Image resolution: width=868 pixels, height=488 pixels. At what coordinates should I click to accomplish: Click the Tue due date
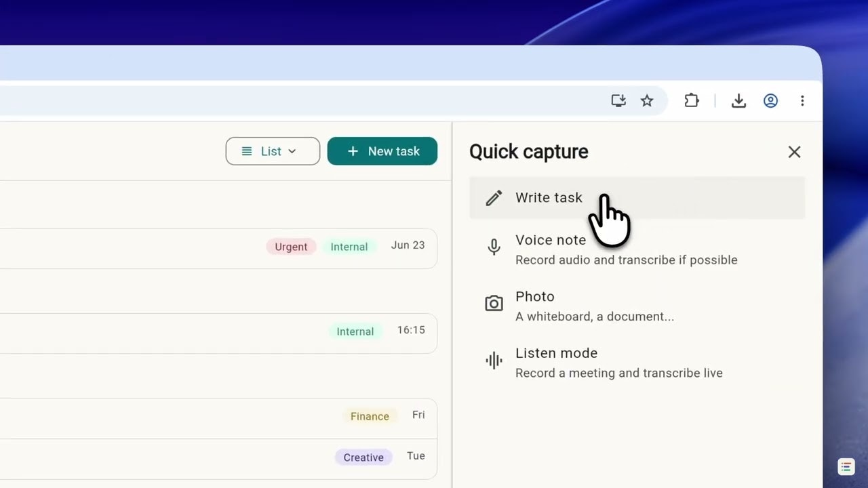[x=416, y=456]
